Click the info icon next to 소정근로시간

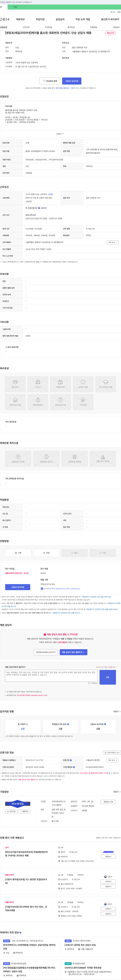click(x=39, y=208)
